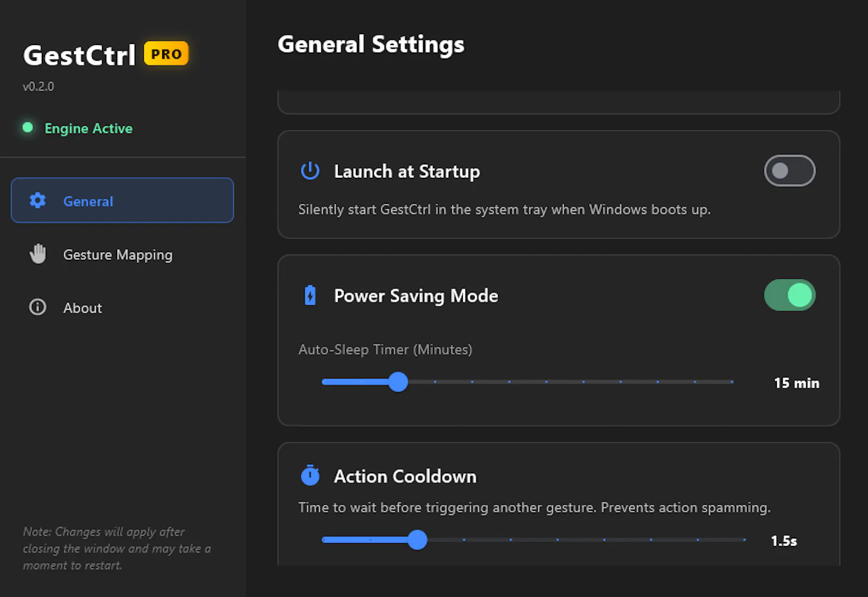Click the "Launch at Startup" title

(407, 171)
